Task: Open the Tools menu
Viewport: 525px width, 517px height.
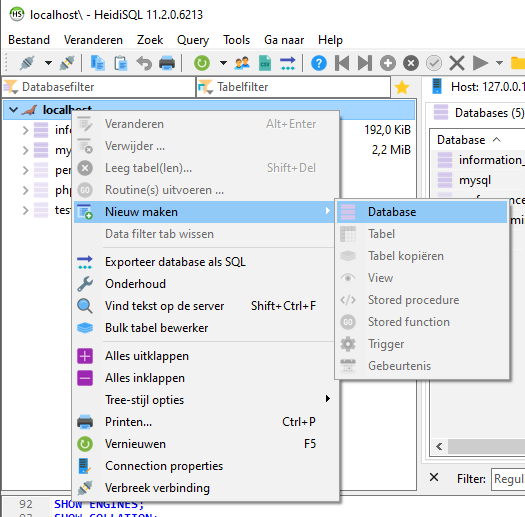Action: pos(236,40)
